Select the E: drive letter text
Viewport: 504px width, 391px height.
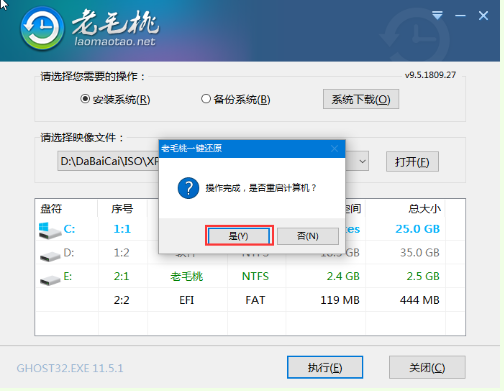(68, 276)
